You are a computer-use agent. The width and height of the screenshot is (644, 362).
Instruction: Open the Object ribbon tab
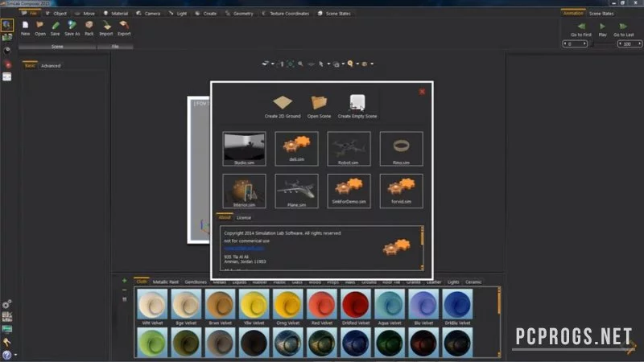(x=56, y=13)
